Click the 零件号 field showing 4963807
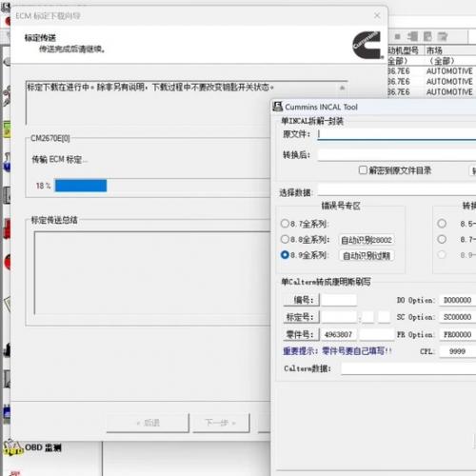The height and width of the screenshot is (476, 476). [339, 334]
